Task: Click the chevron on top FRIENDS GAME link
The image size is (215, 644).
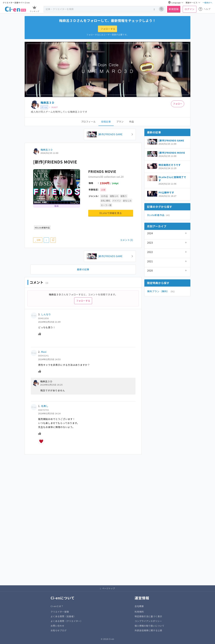Action: [132, 134]
